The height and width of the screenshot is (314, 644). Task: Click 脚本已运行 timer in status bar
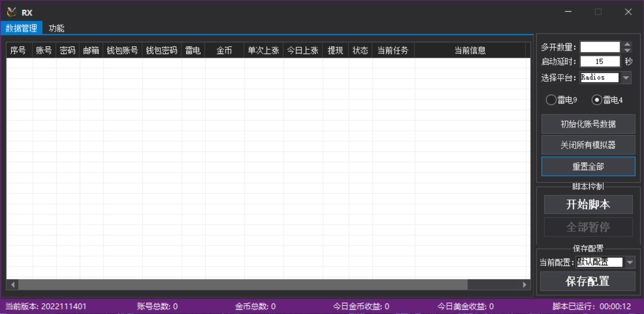click(592, 307)
